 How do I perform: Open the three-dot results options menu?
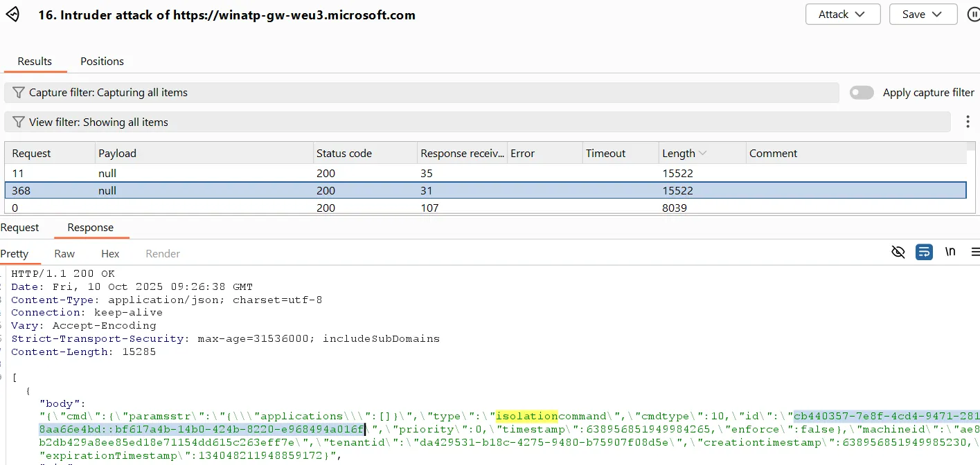point(968,122)
